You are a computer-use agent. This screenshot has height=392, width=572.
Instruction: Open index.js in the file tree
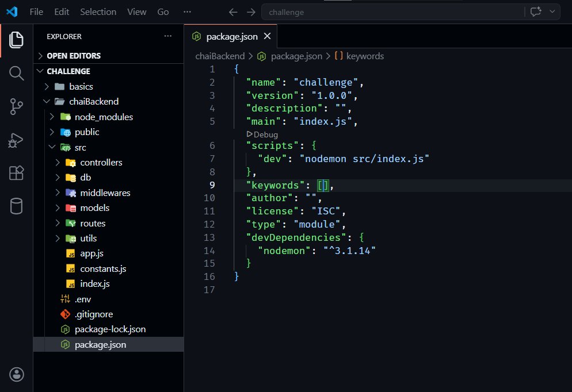(108, 284)
